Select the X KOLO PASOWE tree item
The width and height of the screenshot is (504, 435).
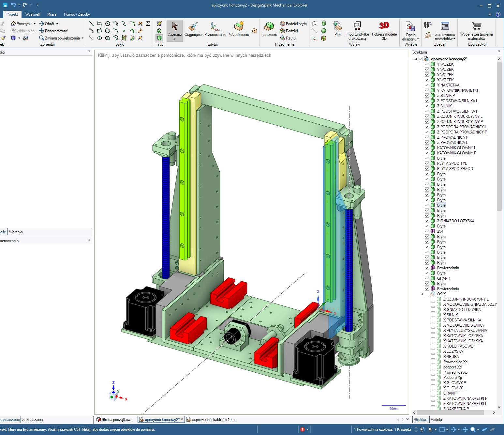(458, 346)
